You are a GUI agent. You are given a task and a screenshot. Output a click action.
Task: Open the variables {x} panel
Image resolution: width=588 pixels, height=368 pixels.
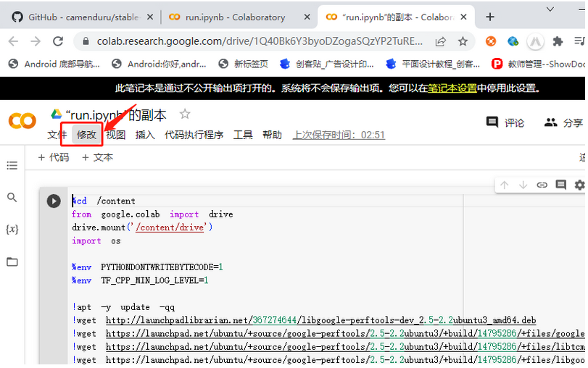pos(12,229)
